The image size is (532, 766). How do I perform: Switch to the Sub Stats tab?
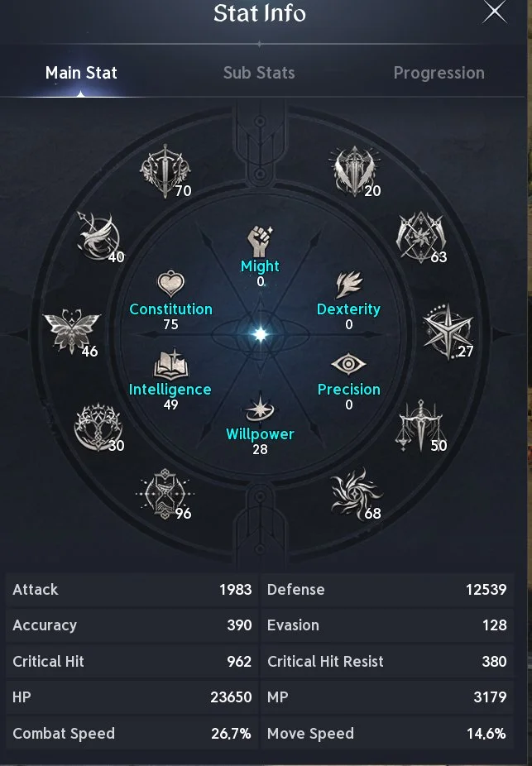[259, 73]
